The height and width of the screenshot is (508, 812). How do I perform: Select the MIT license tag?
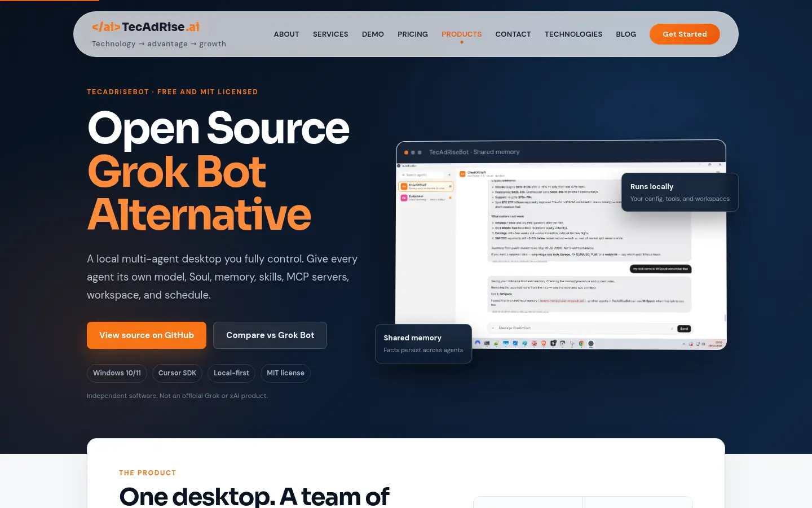click(285, 373)
